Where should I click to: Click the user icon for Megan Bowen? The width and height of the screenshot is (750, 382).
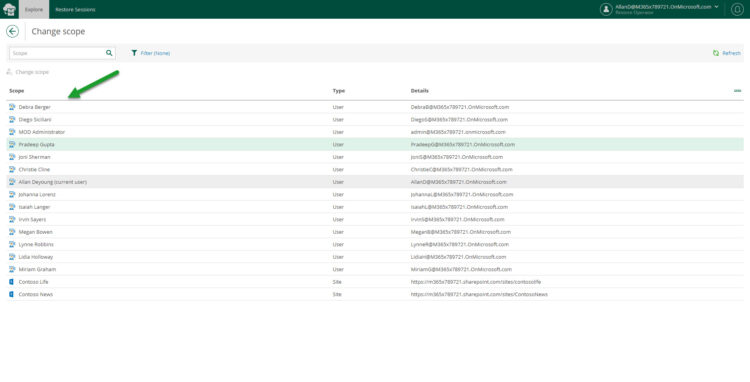coord(12,232)
